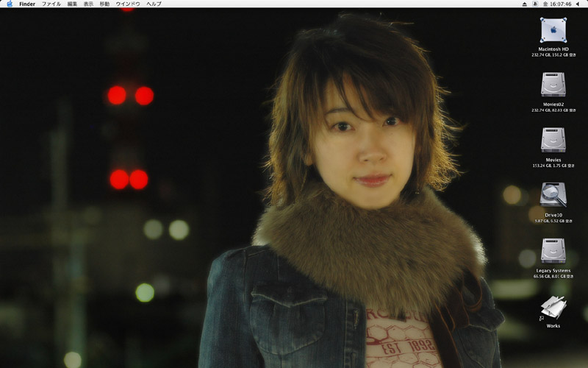The image size is (588, 368).
Task: Click the eject icon in menu bar
Action: (524, 4)
